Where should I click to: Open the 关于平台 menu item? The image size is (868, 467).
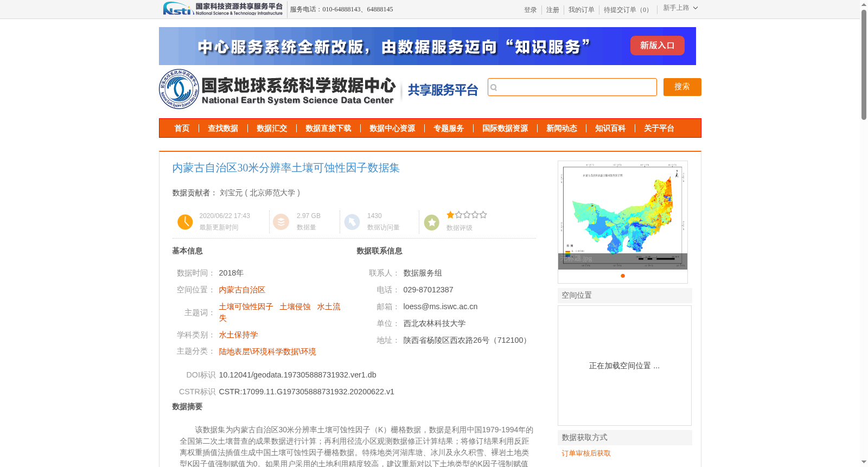pyautogui.click(x=659, y=129)
